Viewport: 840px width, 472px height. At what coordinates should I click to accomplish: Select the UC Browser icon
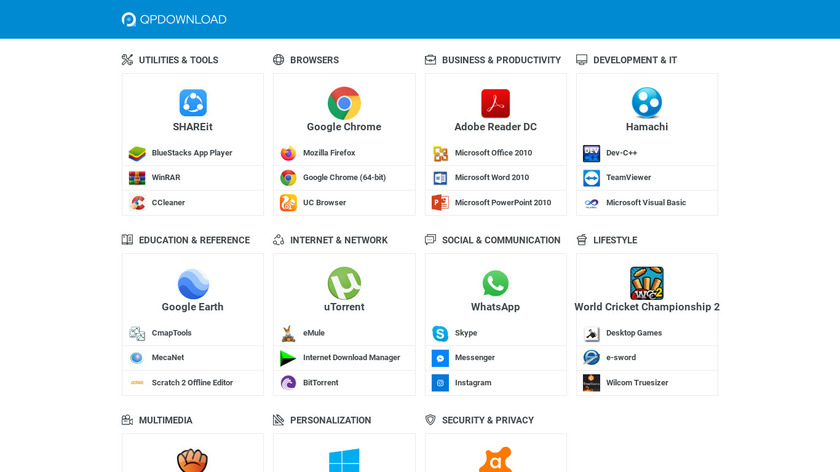pyautogui.click(x=288, y=203)
